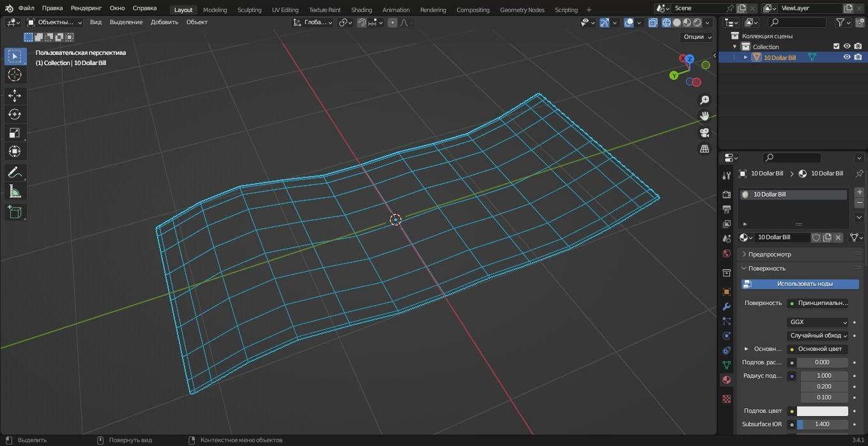Open the Global transform orientation dropdown
This screenshot has height=446, width=868.
(x=312, y=22)
